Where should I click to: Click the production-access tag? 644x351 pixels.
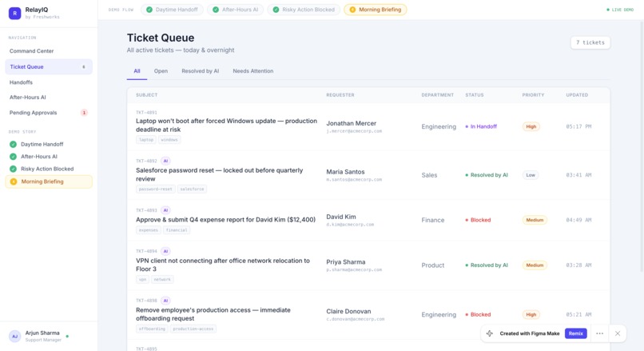point(193,329)
